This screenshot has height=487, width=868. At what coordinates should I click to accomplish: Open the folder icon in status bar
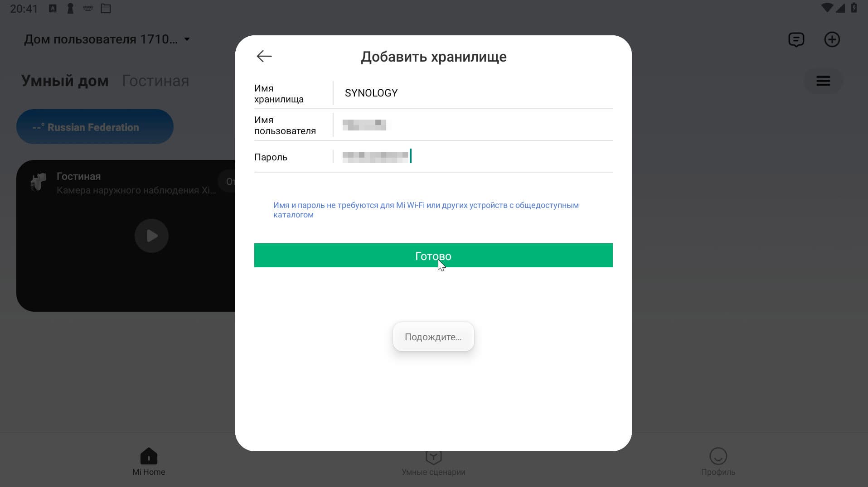tap(106, 9)
